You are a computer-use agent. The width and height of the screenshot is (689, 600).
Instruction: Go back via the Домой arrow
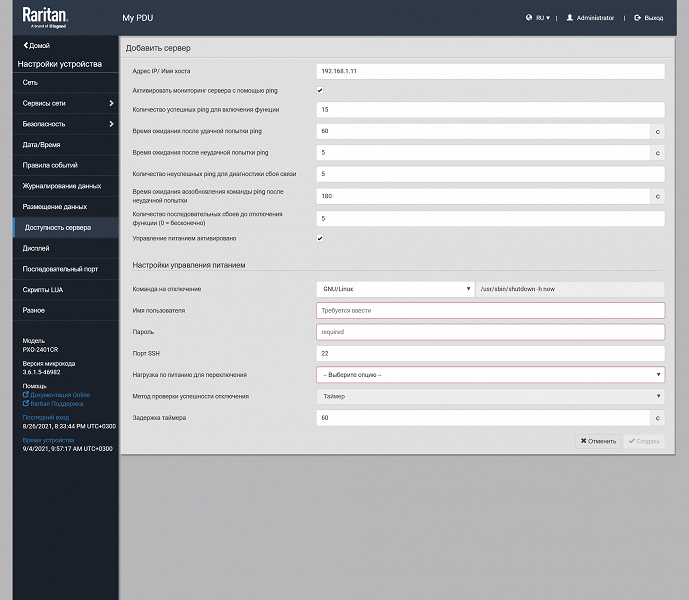[36, 45]
